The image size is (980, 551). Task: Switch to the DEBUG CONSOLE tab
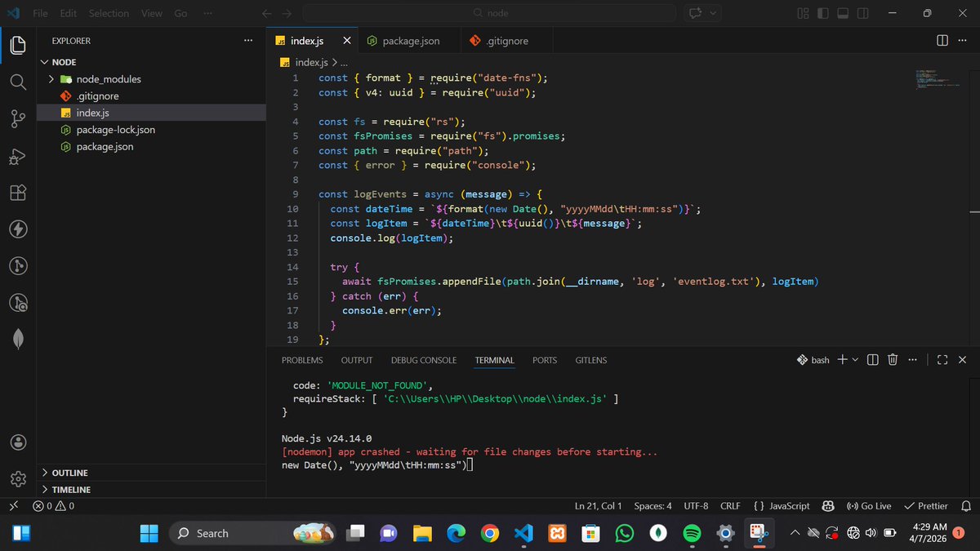click(x=424, y=360)
